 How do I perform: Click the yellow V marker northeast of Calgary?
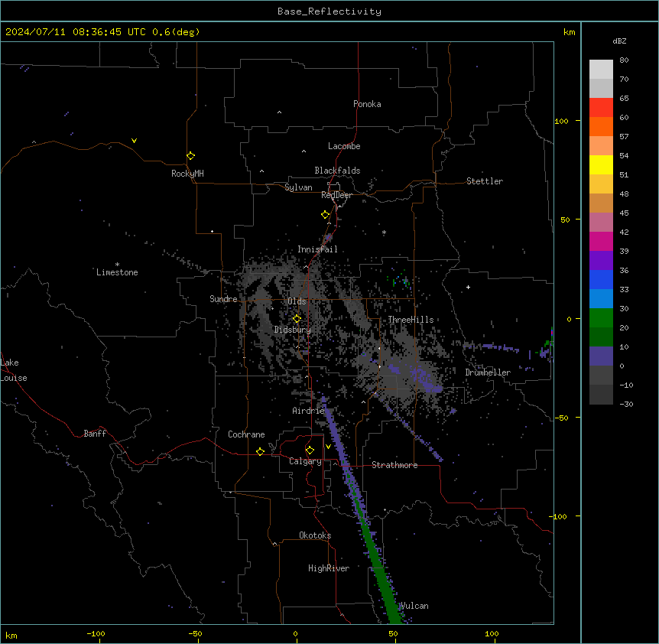click(328, 447)
